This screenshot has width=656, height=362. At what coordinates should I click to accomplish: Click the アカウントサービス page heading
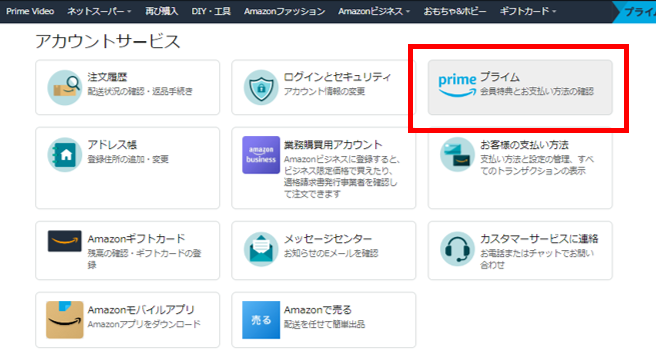(x=108, y=41)
